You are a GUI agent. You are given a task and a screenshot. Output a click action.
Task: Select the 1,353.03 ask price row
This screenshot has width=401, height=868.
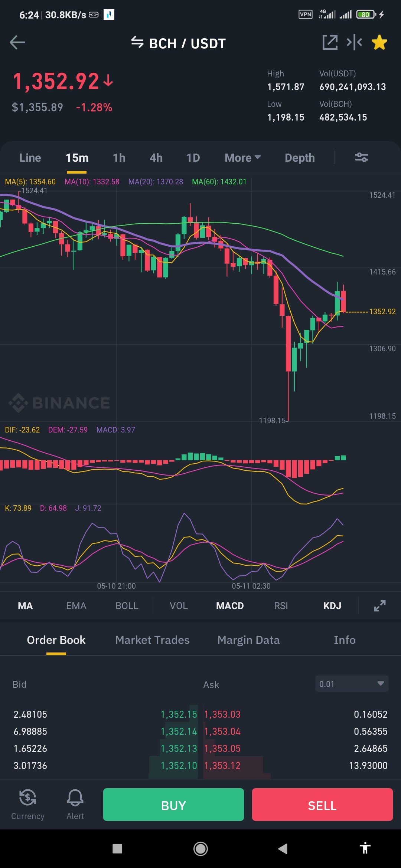[296, 714]
